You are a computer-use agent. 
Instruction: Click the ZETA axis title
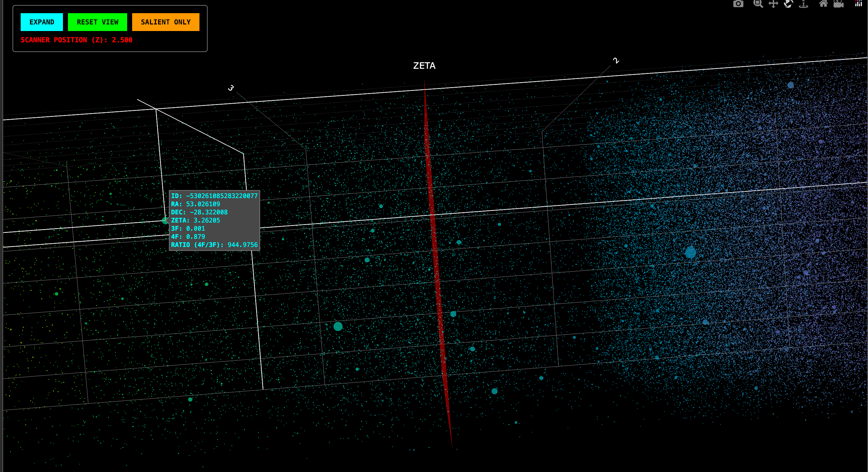point(424,66)
